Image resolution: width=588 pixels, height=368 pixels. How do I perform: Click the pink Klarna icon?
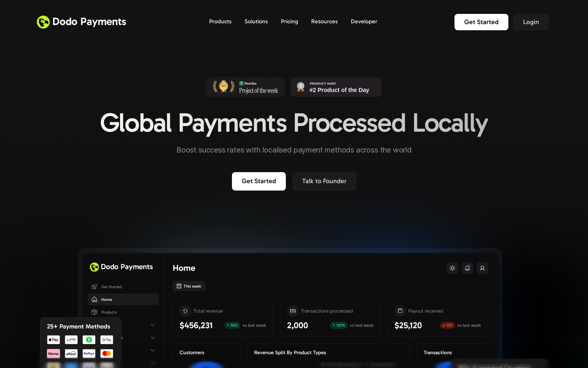(x=53, y=353)
